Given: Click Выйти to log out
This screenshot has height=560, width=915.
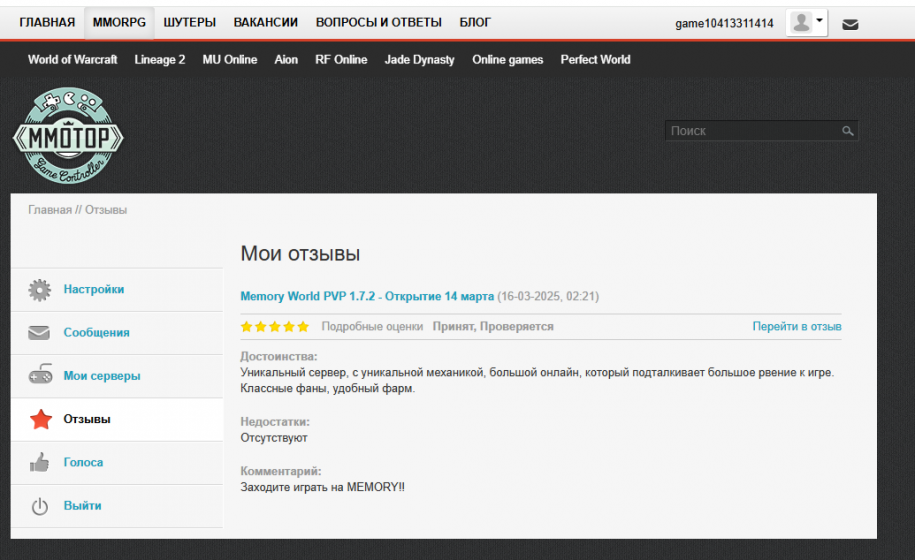Looking at the screenshot, I should (x=82, y=506).
